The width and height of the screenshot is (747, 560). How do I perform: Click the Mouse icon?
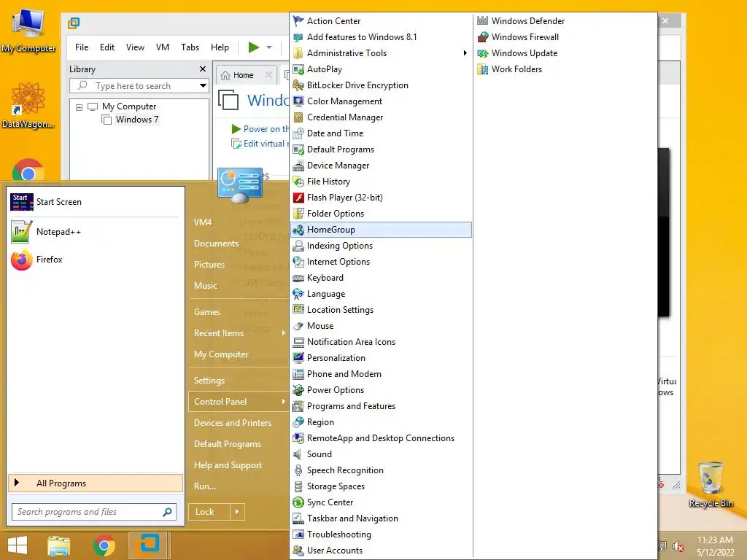298,326
